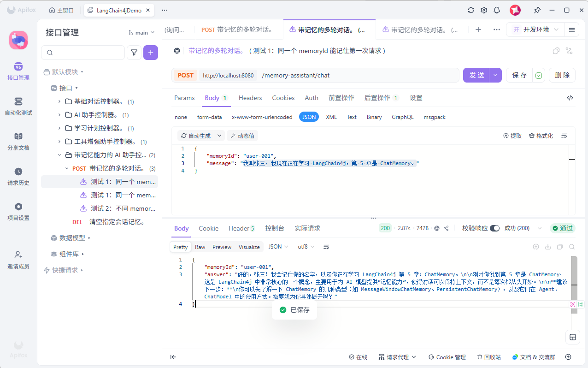The height and width of the screenshot is (368, 588).
Task: Click the refresh icon in title bar
Action: (471, 10)
